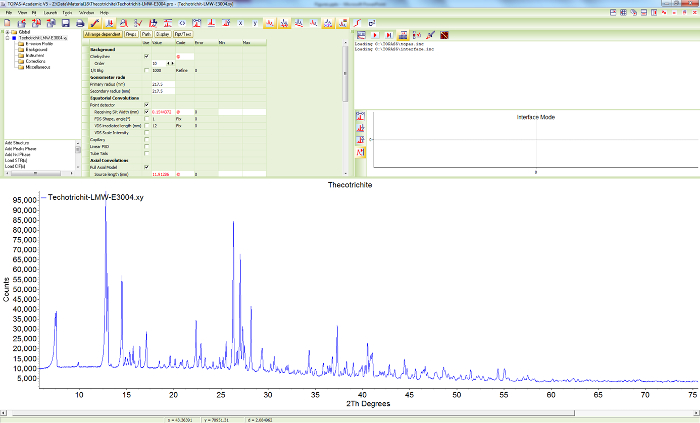Viewport: 700px width, 423px height.
Task: Click the Print toolbar icon
Action: tap(80, 22)
